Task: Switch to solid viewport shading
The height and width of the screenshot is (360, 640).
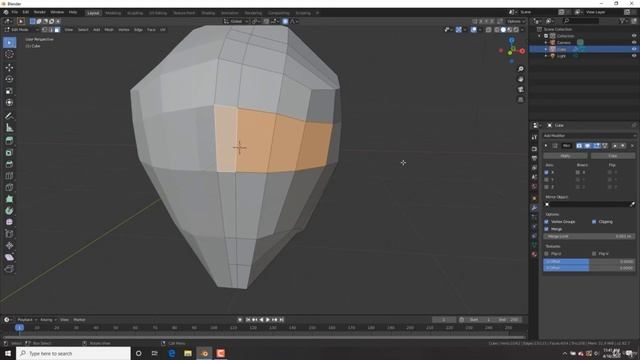Action: (503, 30)
